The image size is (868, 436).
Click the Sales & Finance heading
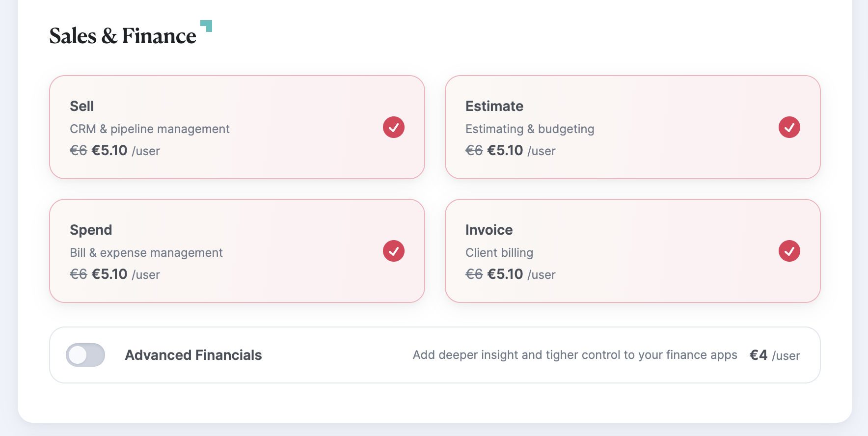[x=123, y=36]
